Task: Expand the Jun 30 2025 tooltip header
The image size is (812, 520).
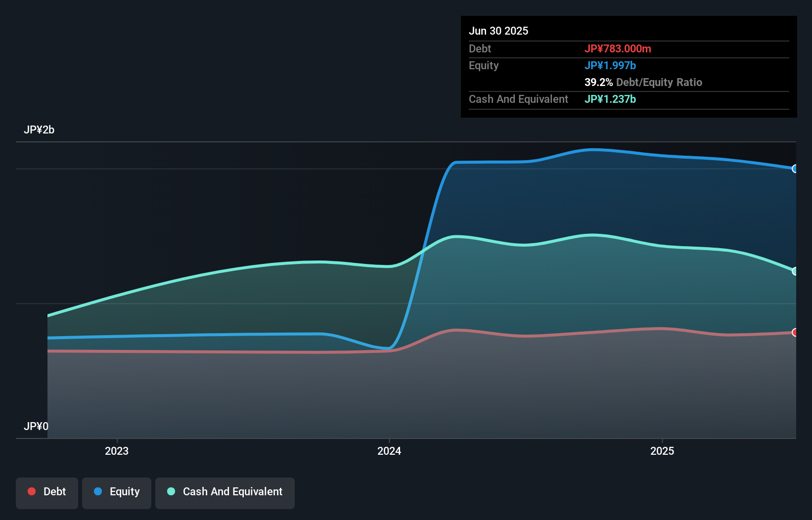Action: click(x=499, y=31)
